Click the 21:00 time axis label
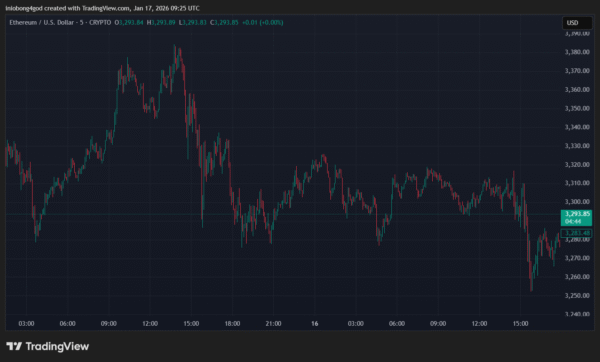 coord(273,324)
